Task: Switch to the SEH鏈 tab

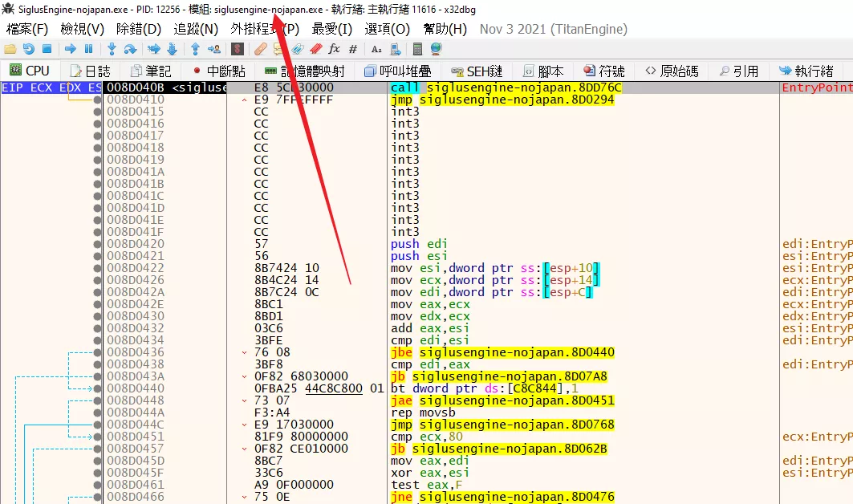Action: click(x=477, y=71)
